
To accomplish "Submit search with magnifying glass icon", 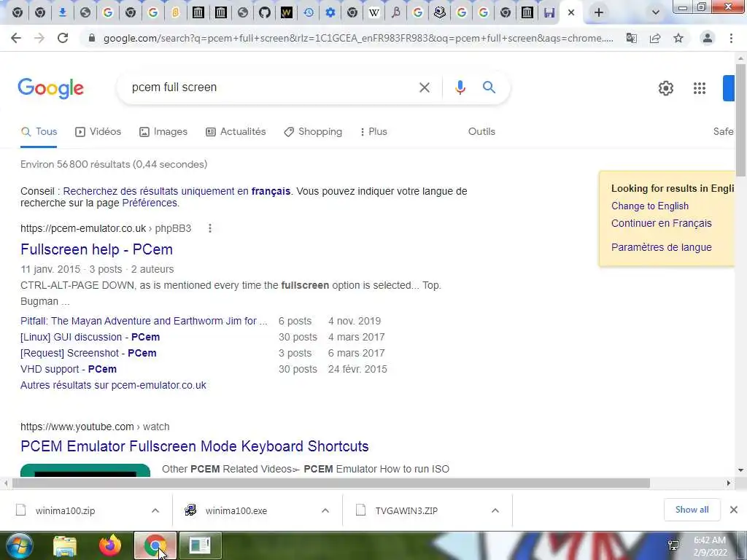I will pyautogui.click(x=489, y=87).
